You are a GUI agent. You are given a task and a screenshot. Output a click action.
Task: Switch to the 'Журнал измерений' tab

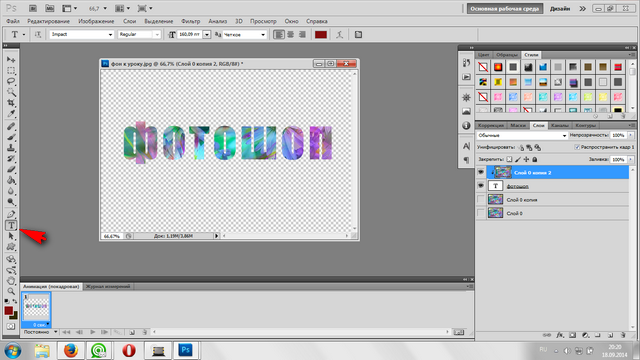coord(108,287)
